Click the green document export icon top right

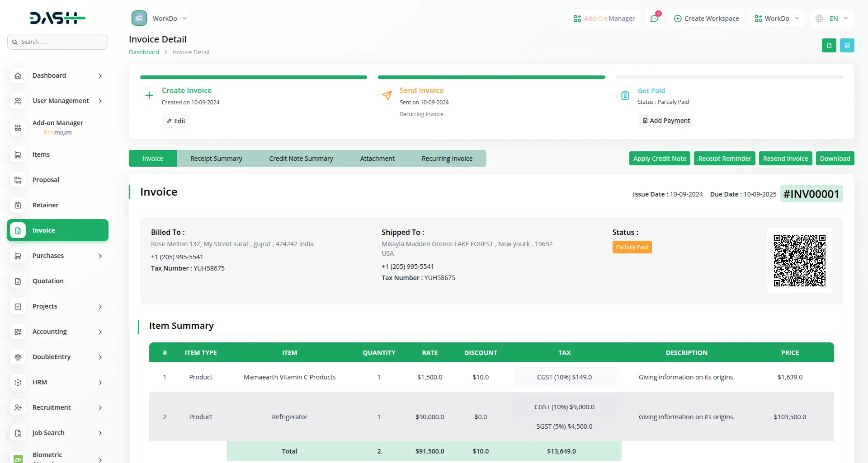pos(829,45)
